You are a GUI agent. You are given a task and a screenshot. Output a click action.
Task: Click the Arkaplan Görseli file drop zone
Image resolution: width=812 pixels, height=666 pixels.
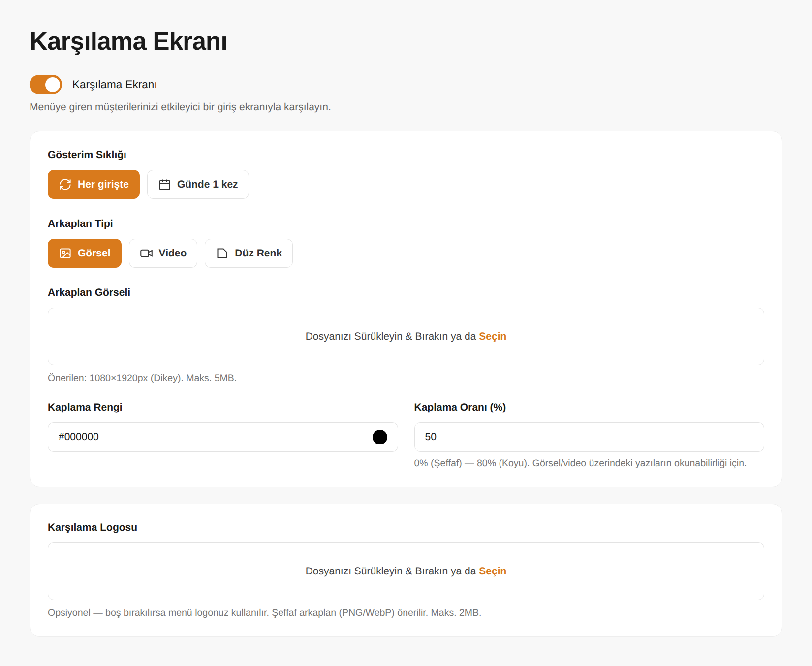(x=406, y=336)
